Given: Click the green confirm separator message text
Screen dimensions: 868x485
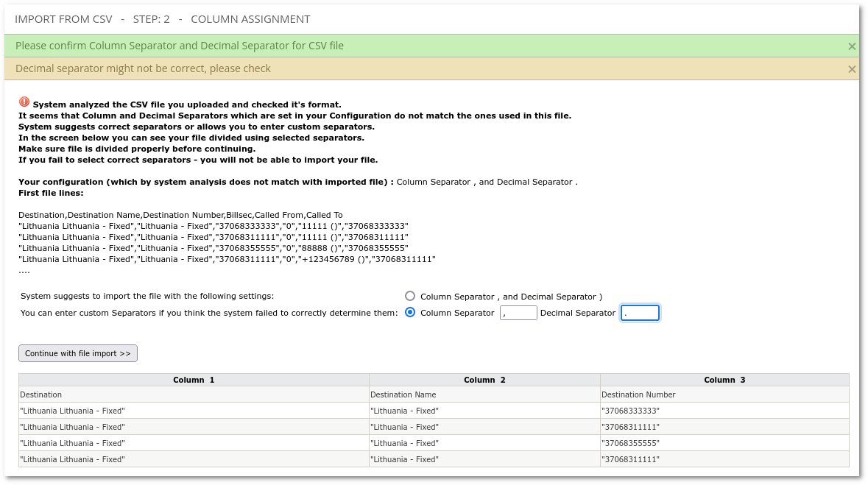Looking at the screenshot, I should point(180,46).
